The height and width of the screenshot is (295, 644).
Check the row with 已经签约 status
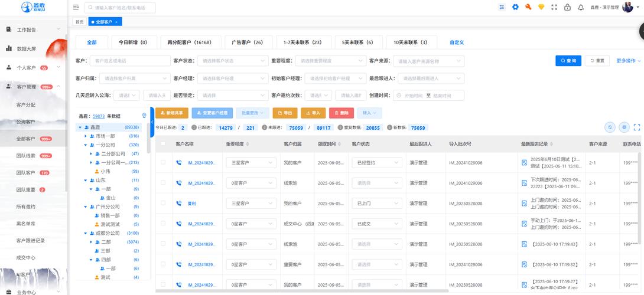(163, 162)
